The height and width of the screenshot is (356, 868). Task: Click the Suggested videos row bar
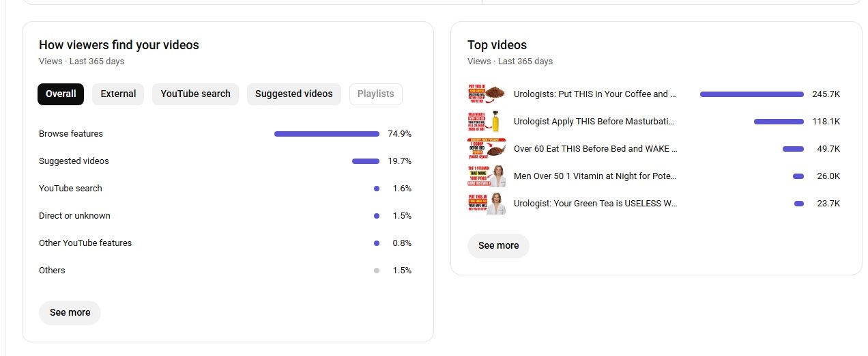coord(365,161)
